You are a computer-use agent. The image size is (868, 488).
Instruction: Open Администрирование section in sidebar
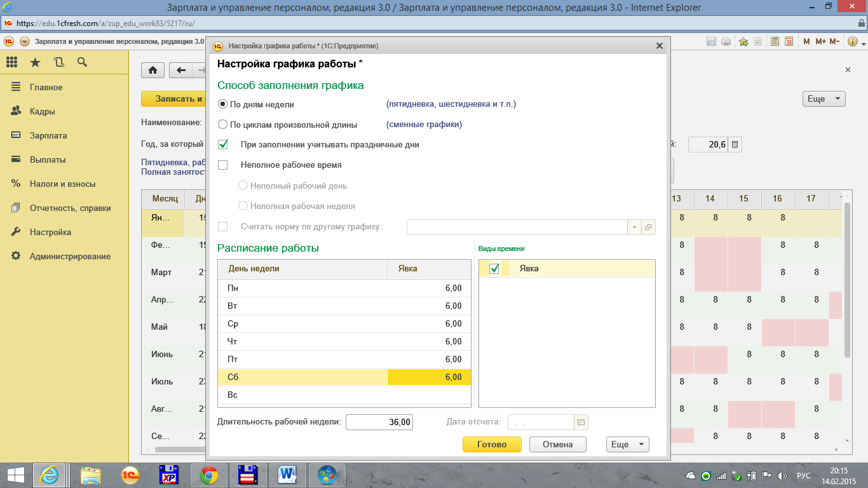[71, 256]
